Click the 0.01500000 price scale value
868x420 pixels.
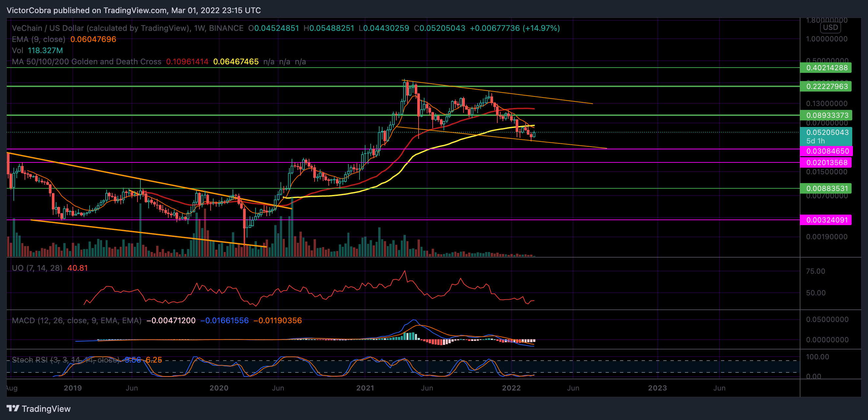pyautogui.click(x=827, y=172)
